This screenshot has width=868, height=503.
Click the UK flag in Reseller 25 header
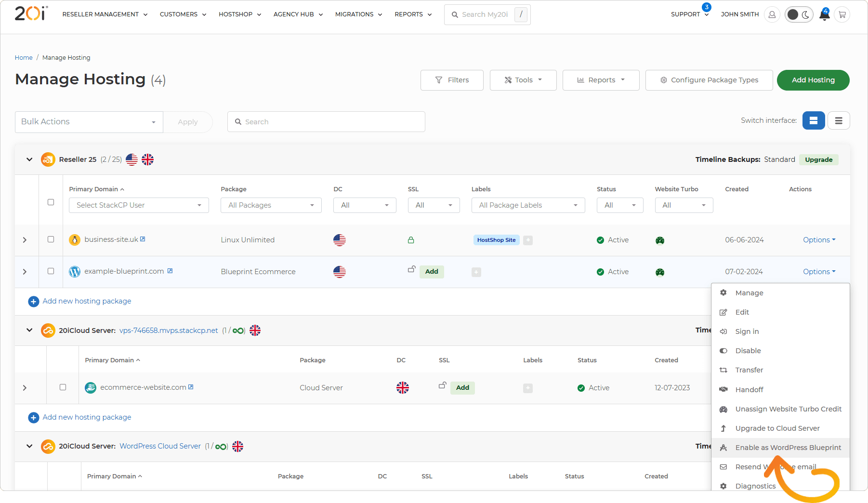tap(147, 159)
